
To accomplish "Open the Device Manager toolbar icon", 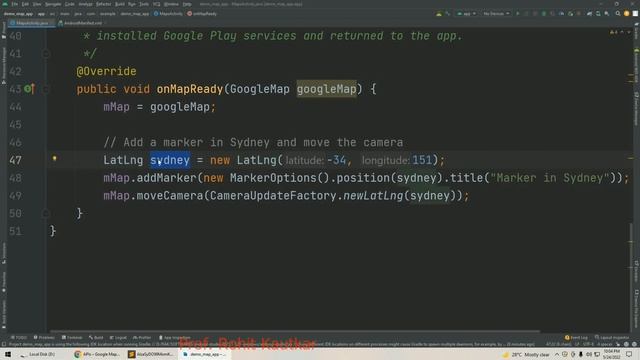I will pos(598,14).
